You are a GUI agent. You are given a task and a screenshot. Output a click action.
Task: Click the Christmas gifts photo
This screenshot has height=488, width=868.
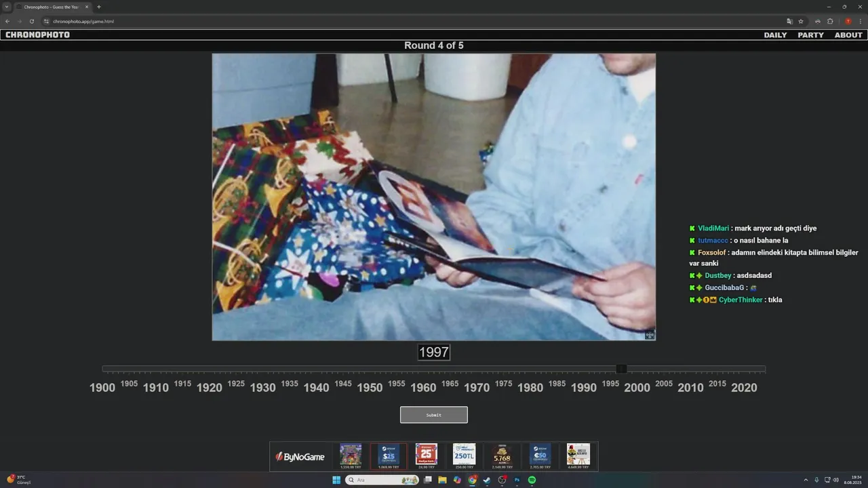tap(433, 197)
